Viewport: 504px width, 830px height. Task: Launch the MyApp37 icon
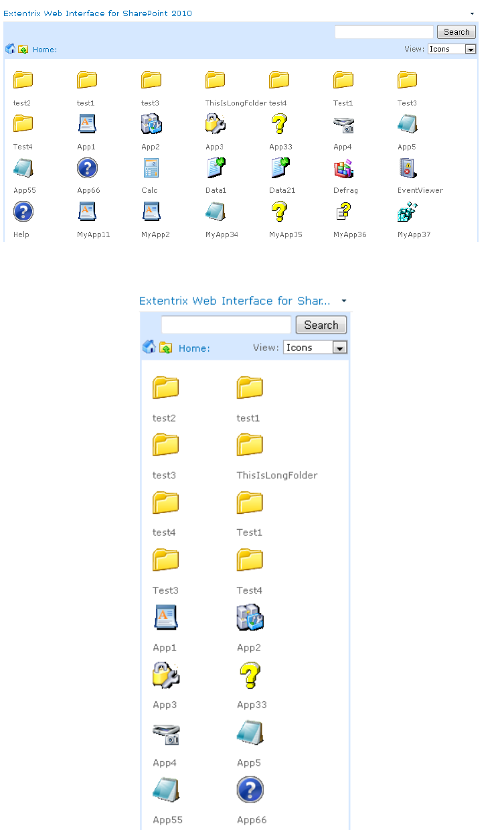pos(408,212)
